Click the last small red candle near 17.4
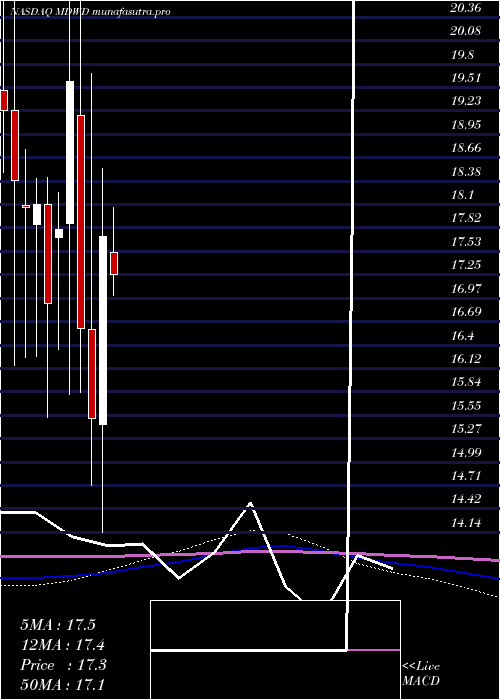 coord(114,263)
